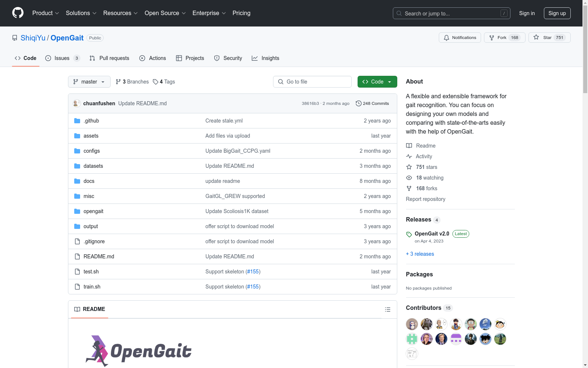This screenshot has width=588, height=368.
Task: Click Report repository link
Action: pyautogui.click(x=426, y=199)
